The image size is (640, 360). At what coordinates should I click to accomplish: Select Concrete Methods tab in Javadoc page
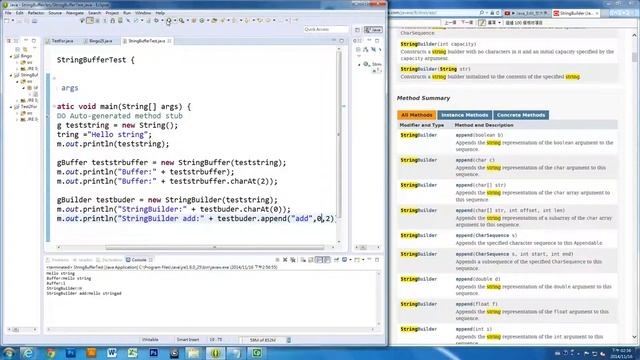click(x=521, y=115)
